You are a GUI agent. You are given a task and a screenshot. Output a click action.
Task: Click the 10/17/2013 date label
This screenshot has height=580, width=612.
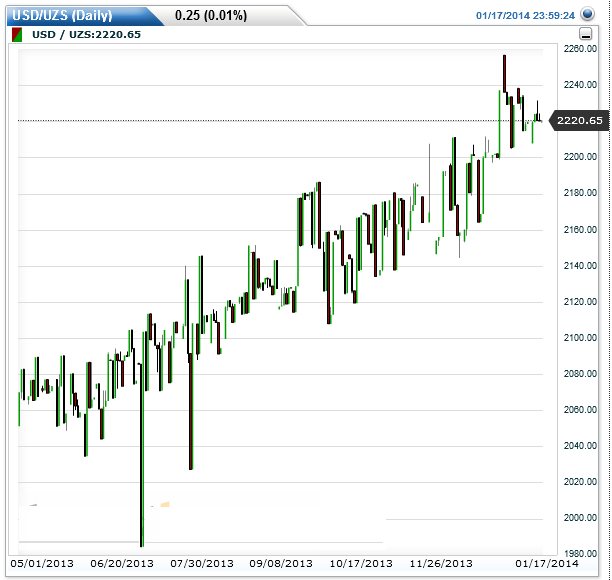tap(361, 564)
